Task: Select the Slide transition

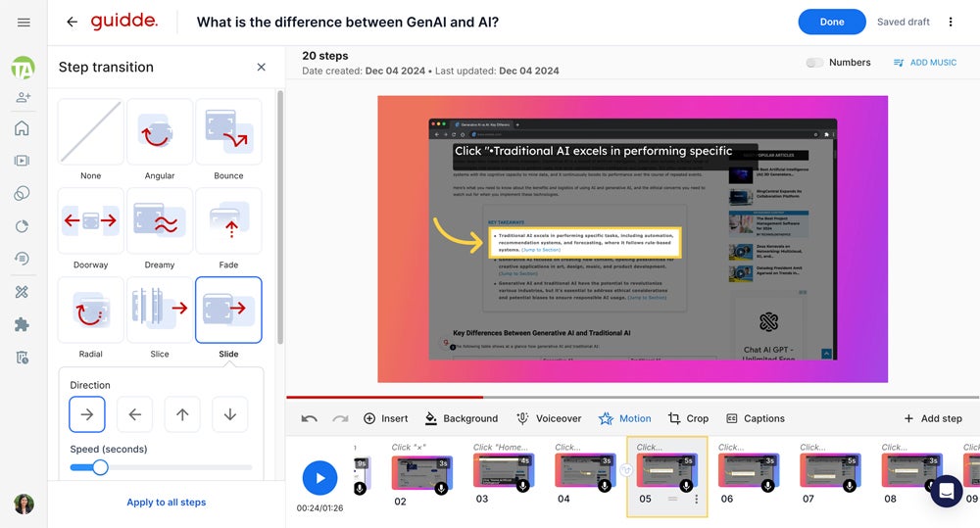Action: pyautogui.click(x=228, y=310)
